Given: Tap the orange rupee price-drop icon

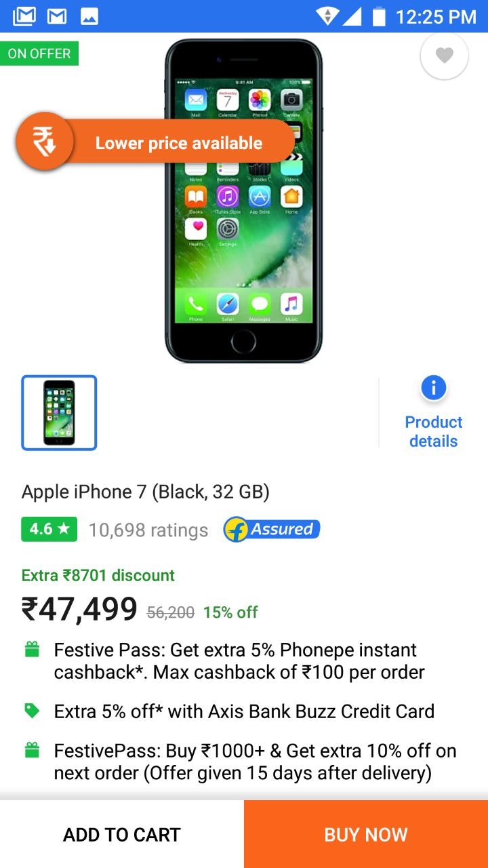Looking at the screenshot, I should [45, 142].
